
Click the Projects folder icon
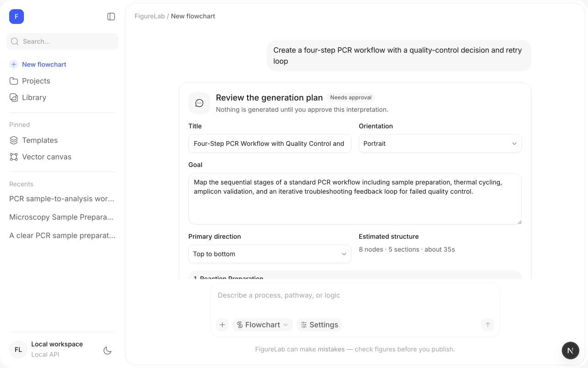14,81
